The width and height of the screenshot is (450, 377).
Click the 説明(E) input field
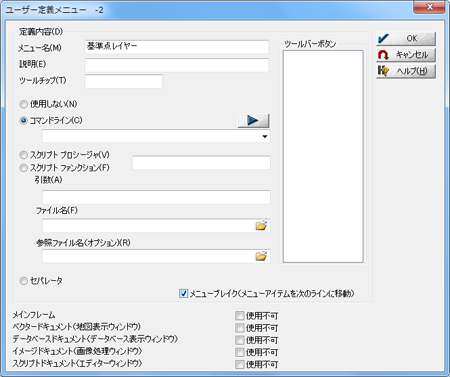point(177,65)
